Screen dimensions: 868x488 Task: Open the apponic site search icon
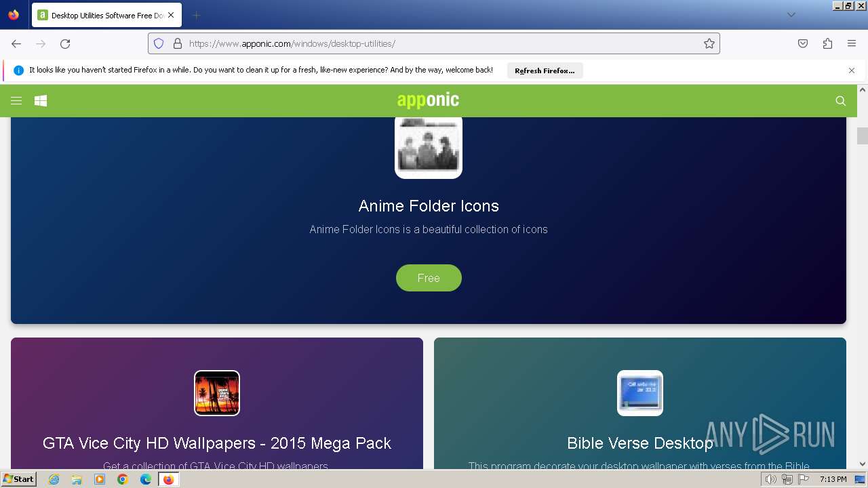841,101
